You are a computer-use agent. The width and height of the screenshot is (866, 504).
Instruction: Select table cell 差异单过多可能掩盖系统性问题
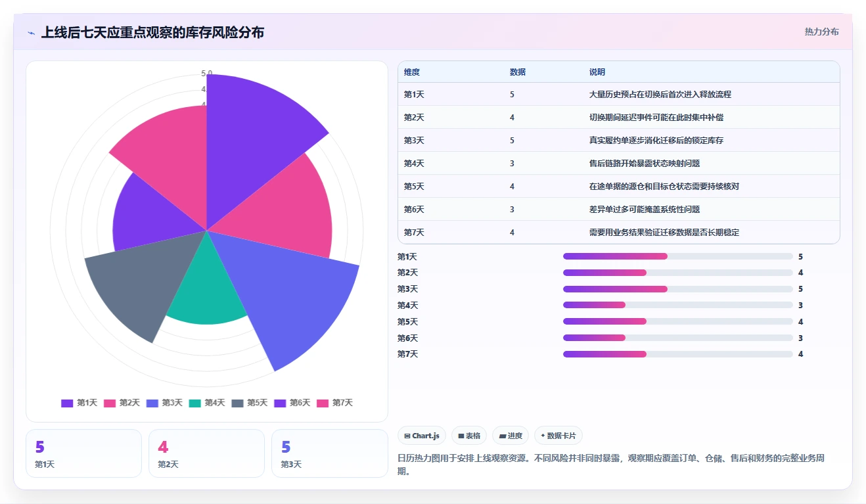(645, 210)
